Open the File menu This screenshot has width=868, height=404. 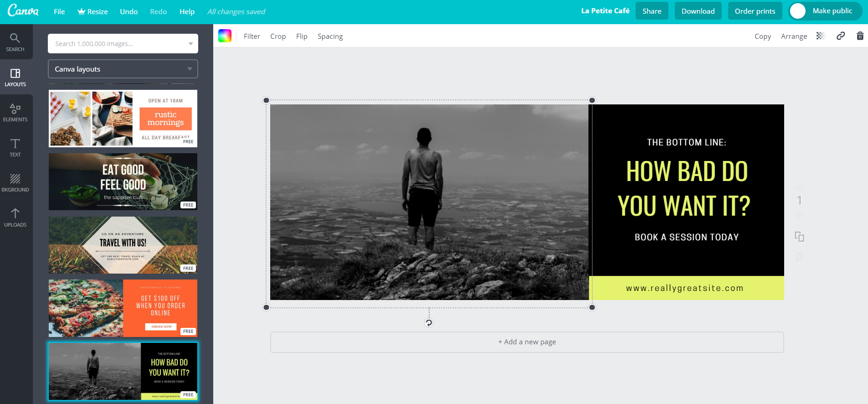[x=59, y=11]
